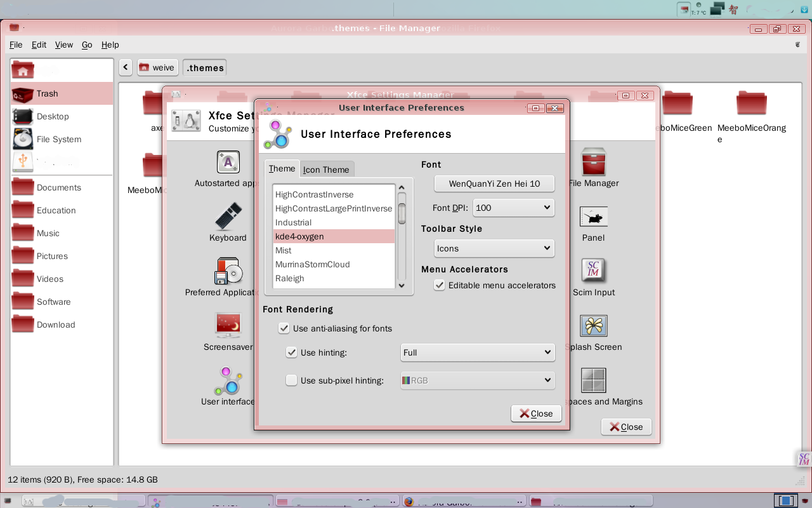Screen dimensions: 812x508
Task: Open Software folder in sidebar
Action: pyautogui.click(x=62, y=302)
